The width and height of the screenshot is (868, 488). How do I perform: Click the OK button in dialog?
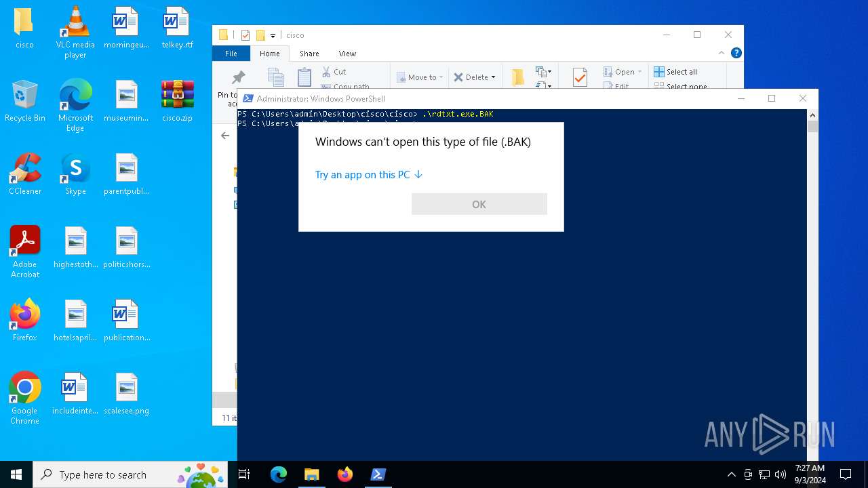(x=479, y=204)
